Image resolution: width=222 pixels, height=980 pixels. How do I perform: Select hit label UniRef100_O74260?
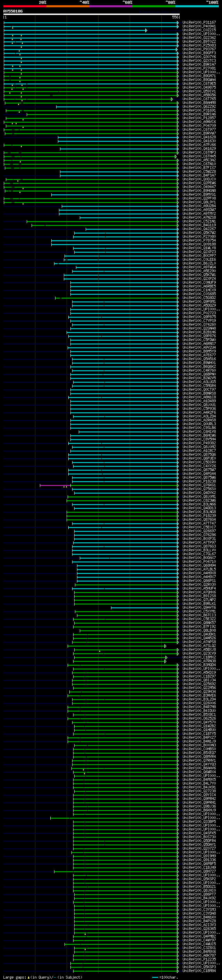point(199,324)
